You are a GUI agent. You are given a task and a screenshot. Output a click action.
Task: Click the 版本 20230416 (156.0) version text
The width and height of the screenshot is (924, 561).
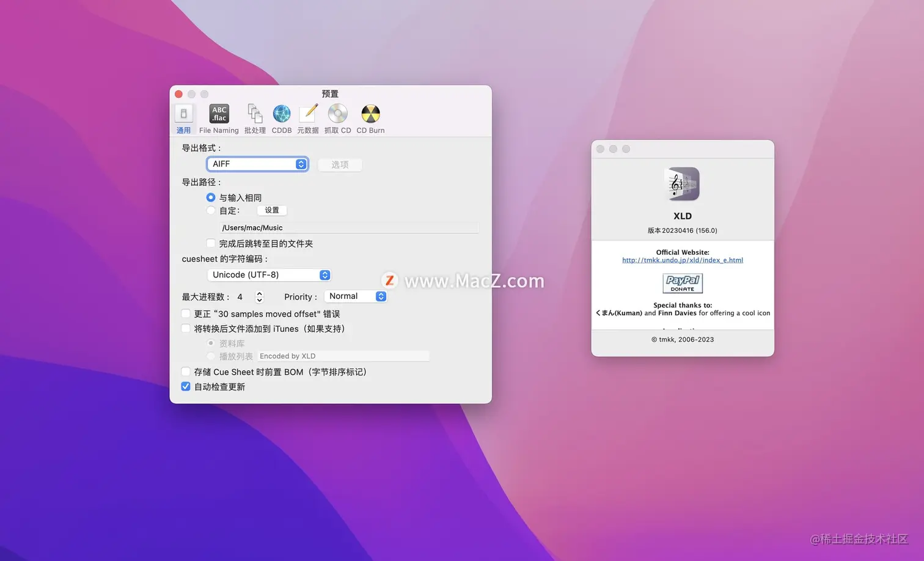pos(683,230)
